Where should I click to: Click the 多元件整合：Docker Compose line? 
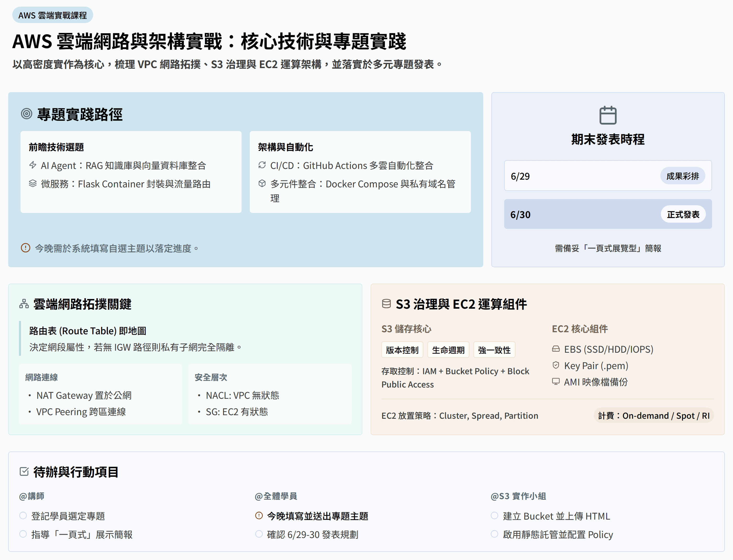coord(363,191)
